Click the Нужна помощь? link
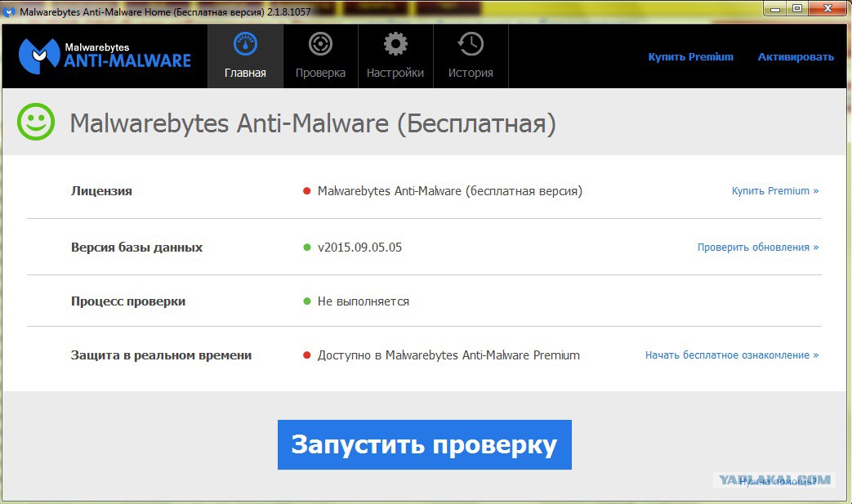 [x=778, y=481]
